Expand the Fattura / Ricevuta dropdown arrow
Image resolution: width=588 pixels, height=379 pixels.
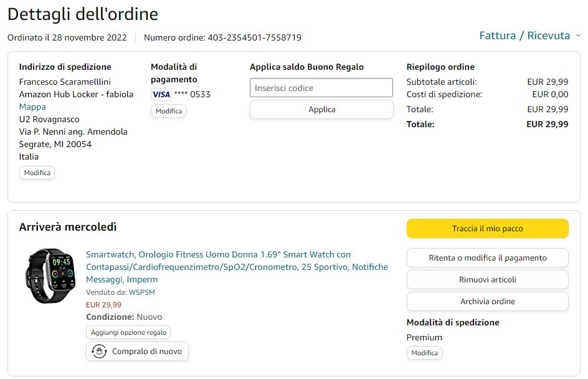point(578,36)
